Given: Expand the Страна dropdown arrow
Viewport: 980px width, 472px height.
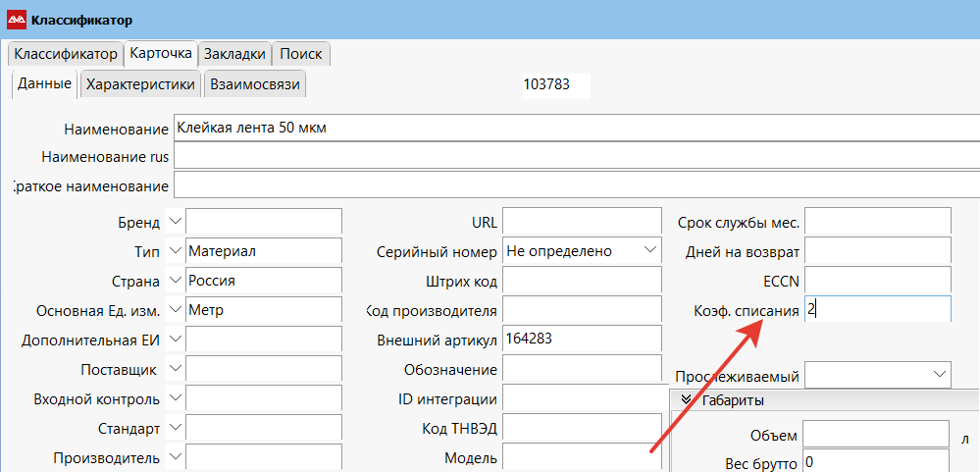Looking at the screenshot, I should [x=175, y=281].
